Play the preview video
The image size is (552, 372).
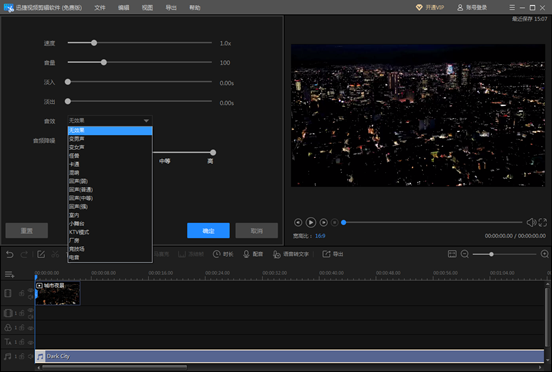[x=310, y=222]
